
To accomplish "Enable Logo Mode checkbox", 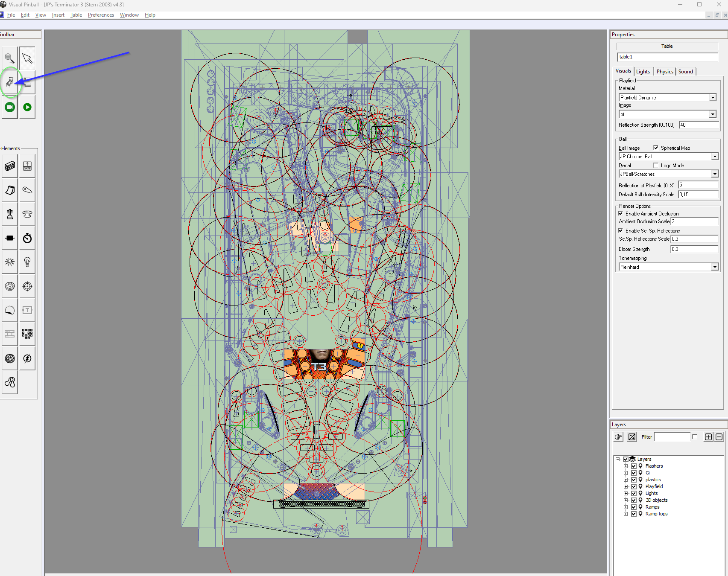I will [656, 165].
